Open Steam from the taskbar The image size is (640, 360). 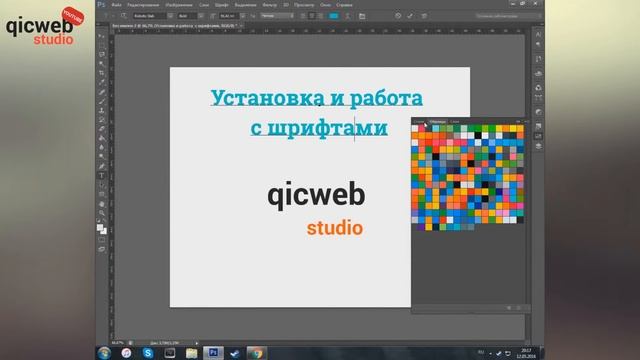[x=235, y=353]
